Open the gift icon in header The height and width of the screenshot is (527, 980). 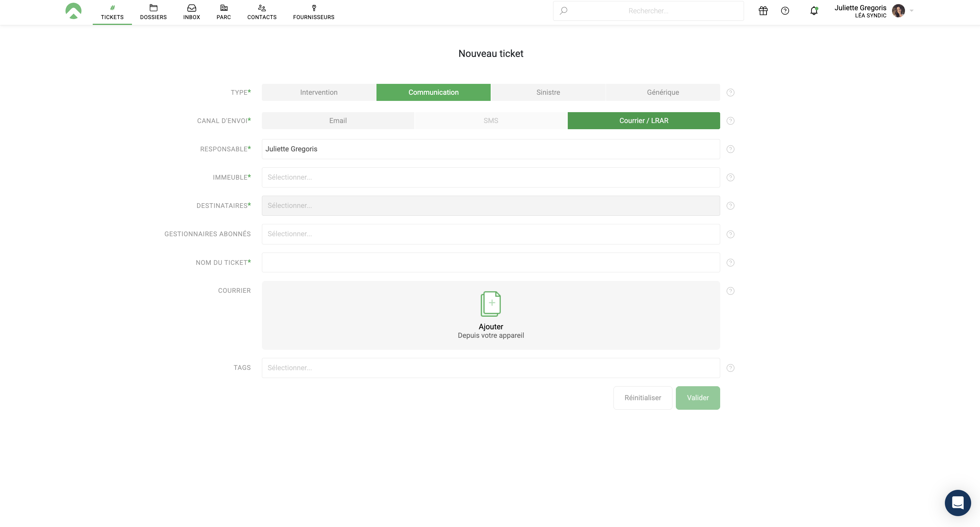763,11
